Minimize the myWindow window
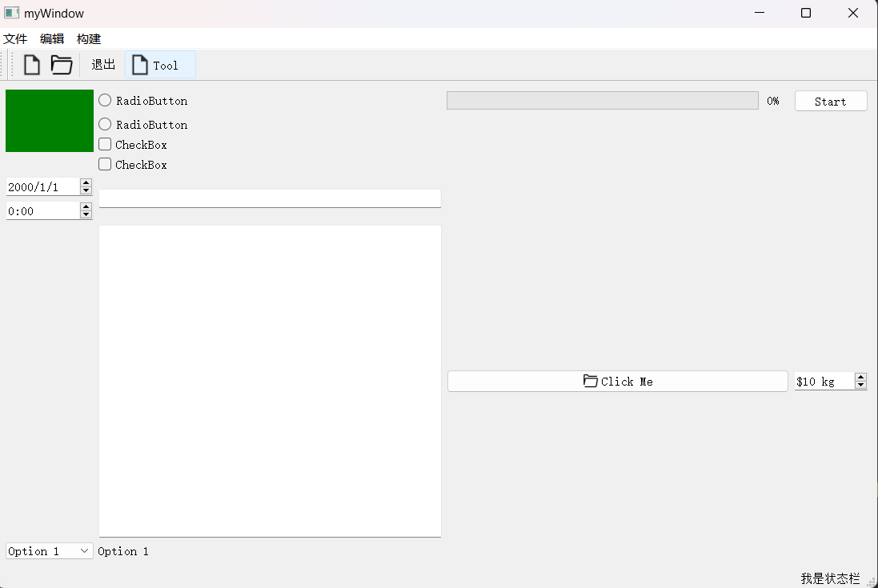The width and height of the screenshot is (878, 588). tap(760, 13)
